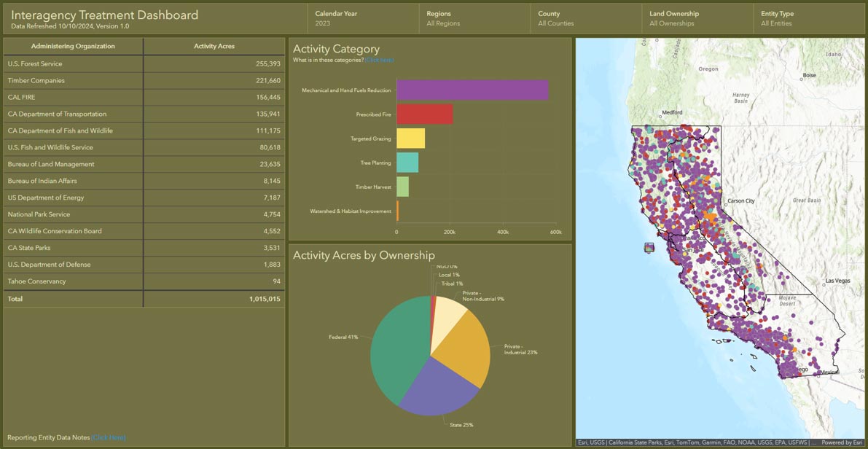Expand the Land Ownership filter
The image size is (868, 449).
tap(697, 18)
